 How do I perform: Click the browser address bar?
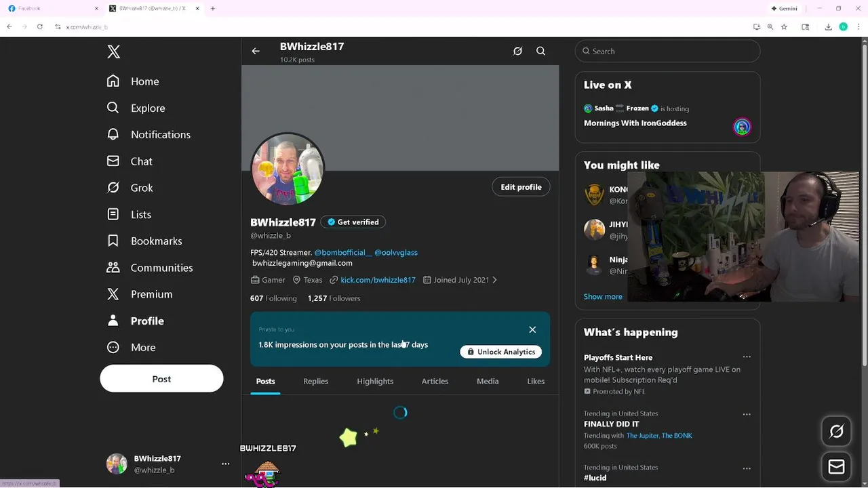coord(400,26)
